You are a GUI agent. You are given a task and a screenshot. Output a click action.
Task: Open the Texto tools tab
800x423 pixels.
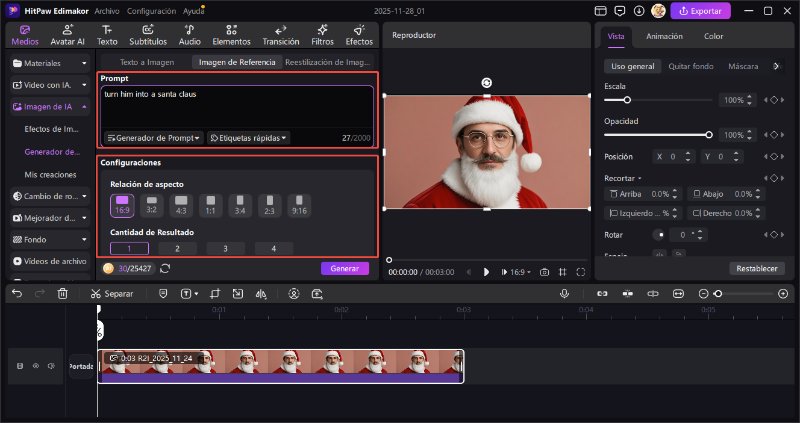pyautogui.click(x=107, y=35)
